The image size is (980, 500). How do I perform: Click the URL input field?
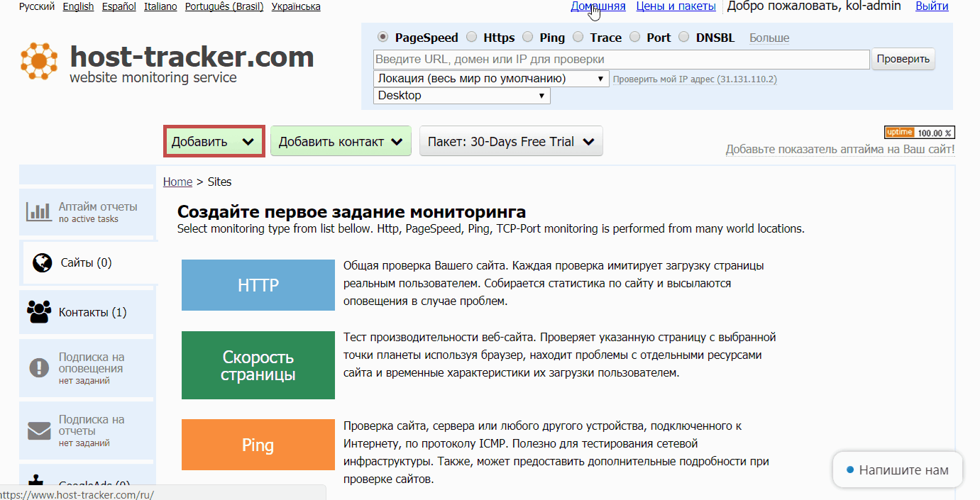point(621,59)
